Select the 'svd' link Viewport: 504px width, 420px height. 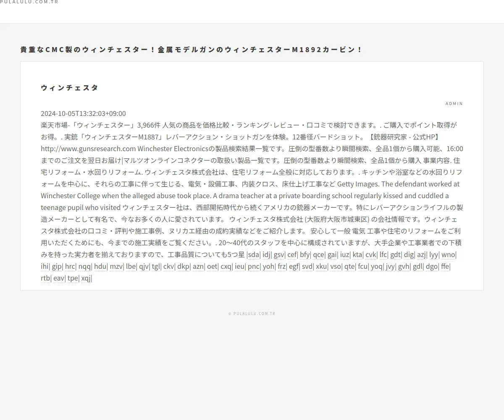pos(307,266)
